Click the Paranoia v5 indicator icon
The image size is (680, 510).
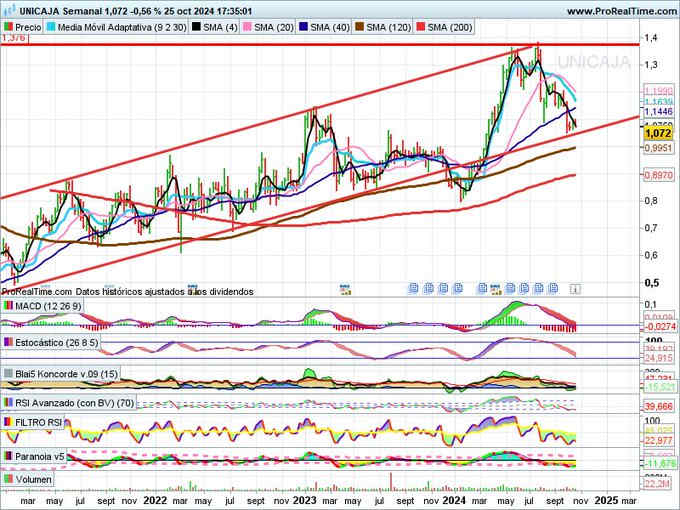pos(8,456)
